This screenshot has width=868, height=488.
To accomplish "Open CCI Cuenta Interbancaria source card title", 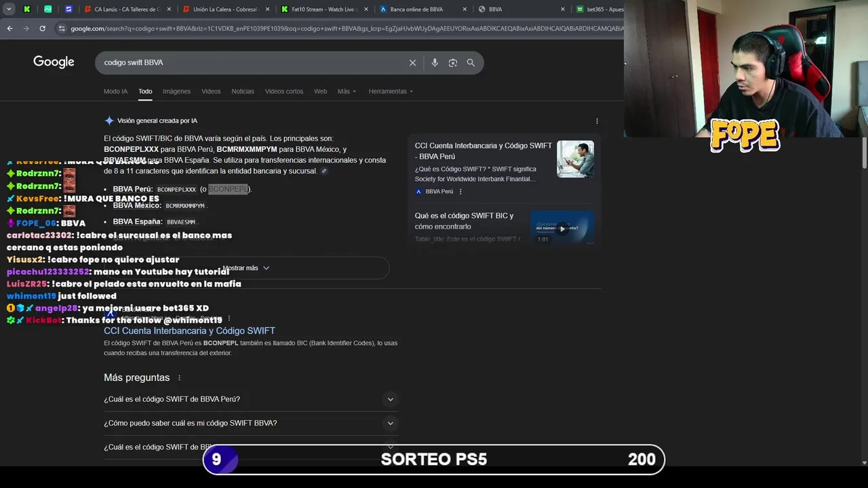I will (484, 151).
